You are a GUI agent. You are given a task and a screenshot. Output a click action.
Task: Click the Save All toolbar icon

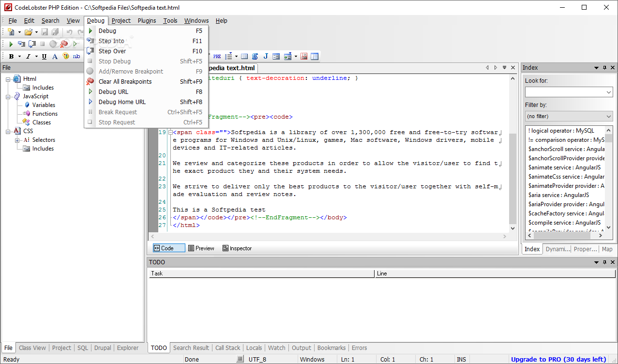click(55, 32)
